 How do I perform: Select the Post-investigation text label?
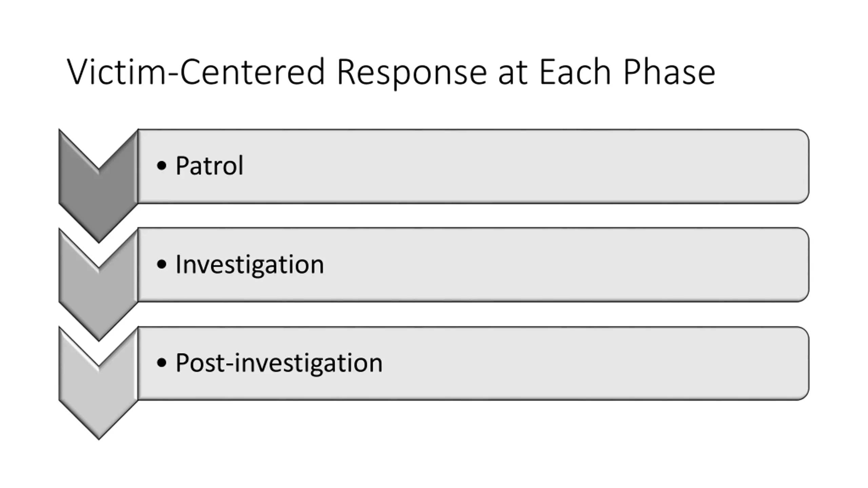click(279, 363)
